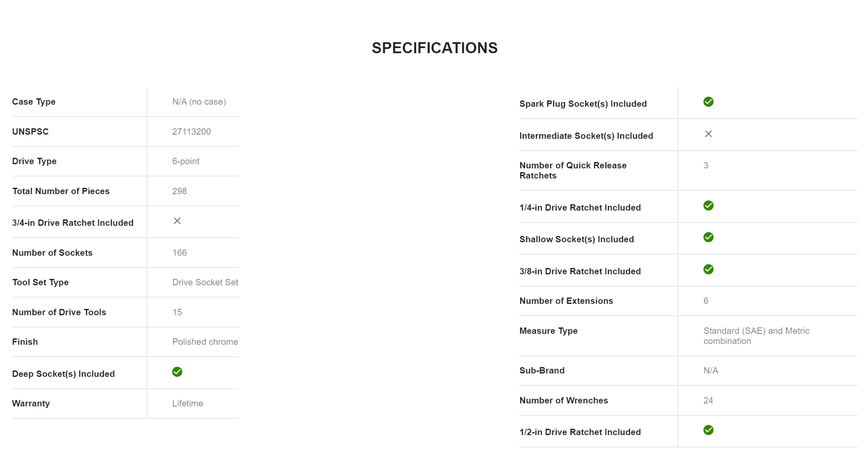
Task: Select the Polished chrome finish value
Action: click(205, 342)
